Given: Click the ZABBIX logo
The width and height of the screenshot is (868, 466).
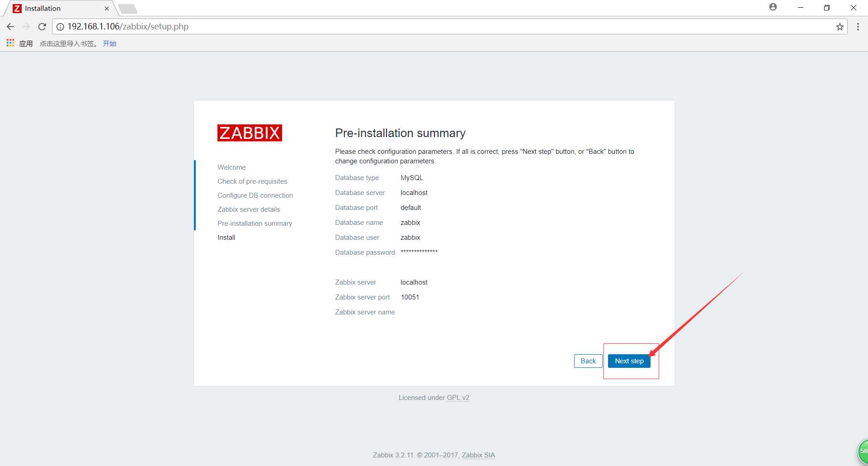Looking at the screenshot, I should coord(250,133).
